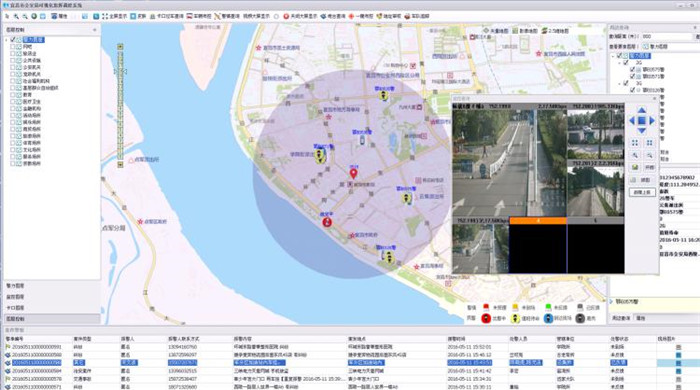
Task: Select the large main camera feed pane
Action: pyautogui.click(x=509, y=160)
